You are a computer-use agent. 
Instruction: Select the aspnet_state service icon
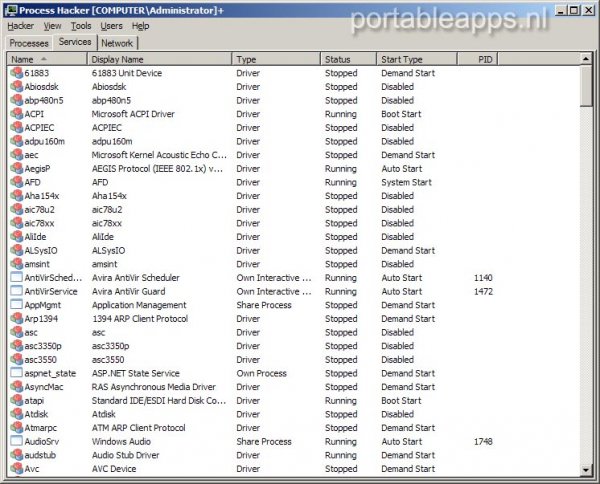[16, 373]
